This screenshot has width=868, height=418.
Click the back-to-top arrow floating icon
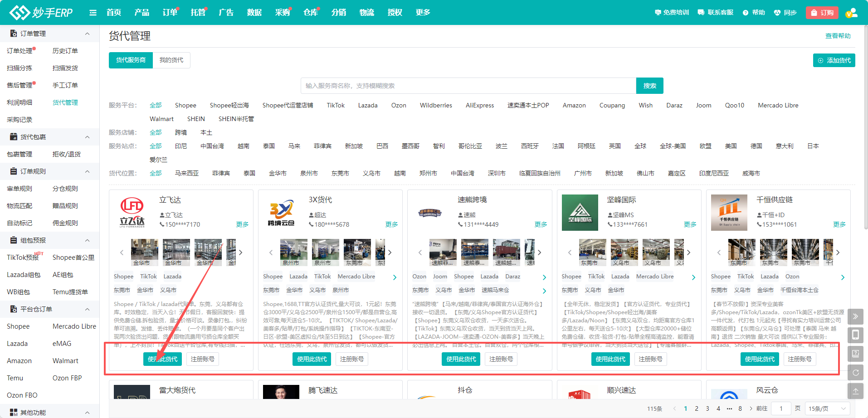(855, 391)
